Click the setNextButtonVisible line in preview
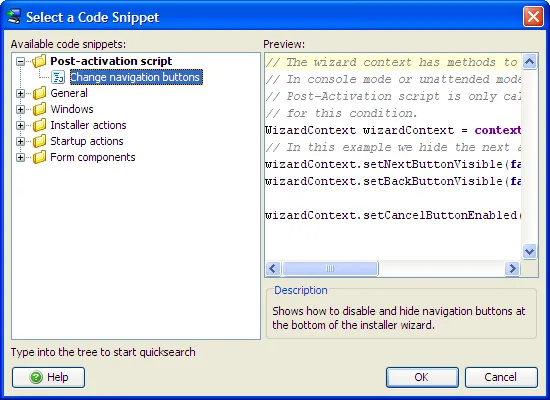Screen dimensions: 550x400 pos(393,164)
